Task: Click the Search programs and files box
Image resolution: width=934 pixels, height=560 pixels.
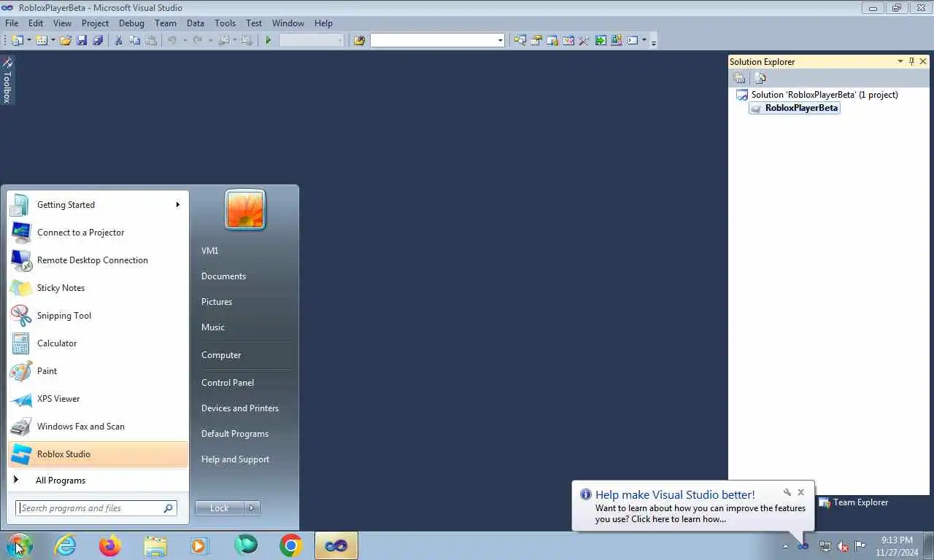Action: (x=96, y=508)
